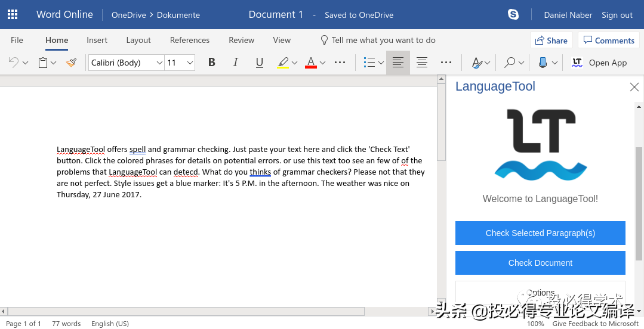The width and height of the screenshot is (644, 329).
Task: Click the Skype icon in header
Action: 513,15
